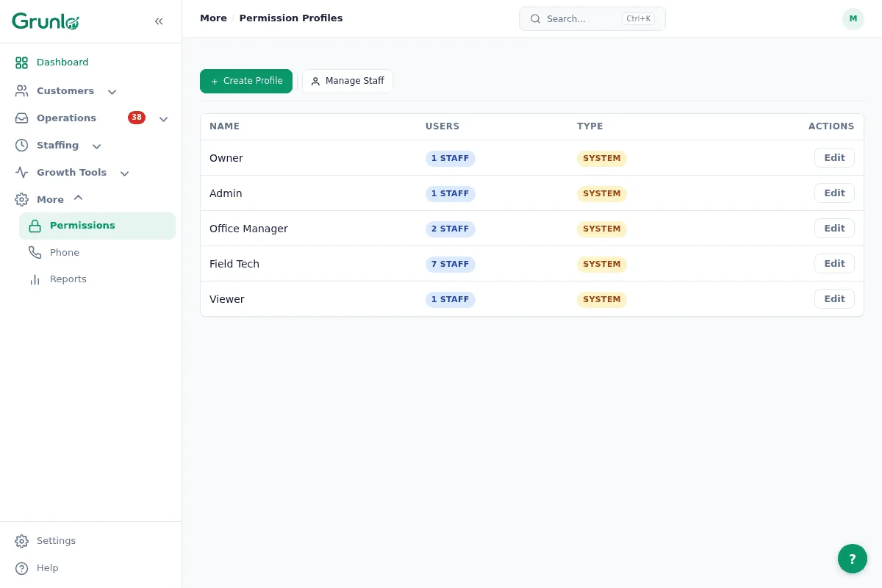Expand the Growth Tools chevron
The image size is (882, 588).
[124, 173]
